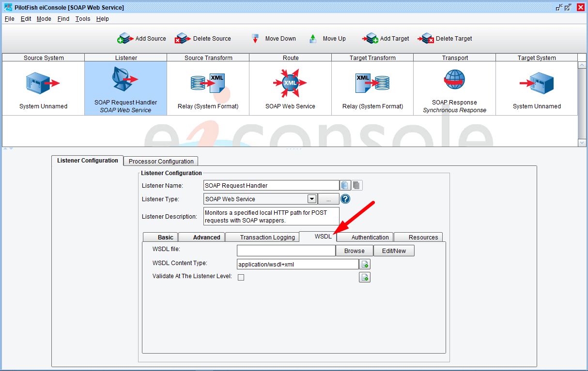Click the Delete Source toolbar icon
This screenshot has width=588, height=371.
(x=182, y=39)
